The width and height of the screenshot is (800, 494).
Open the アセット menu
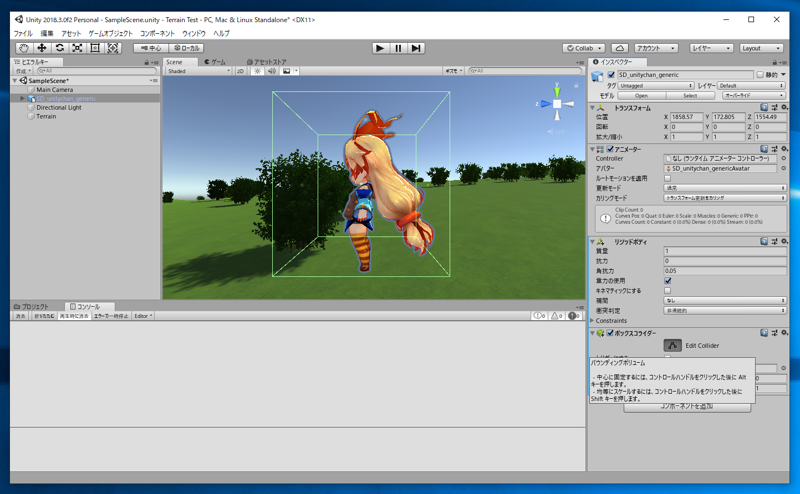pos(71,33)
